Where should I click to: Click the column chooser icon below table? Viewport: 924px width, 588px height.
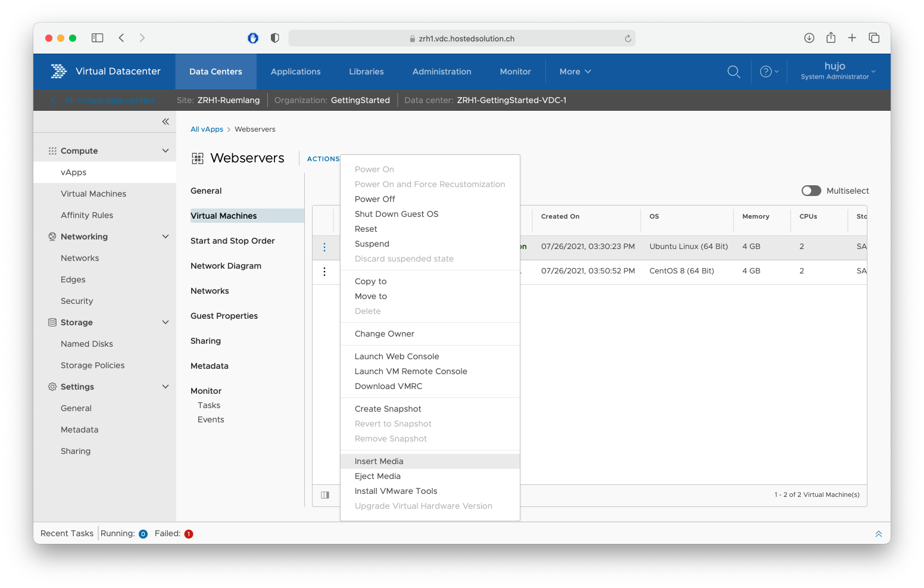click(x=325, y=495)
